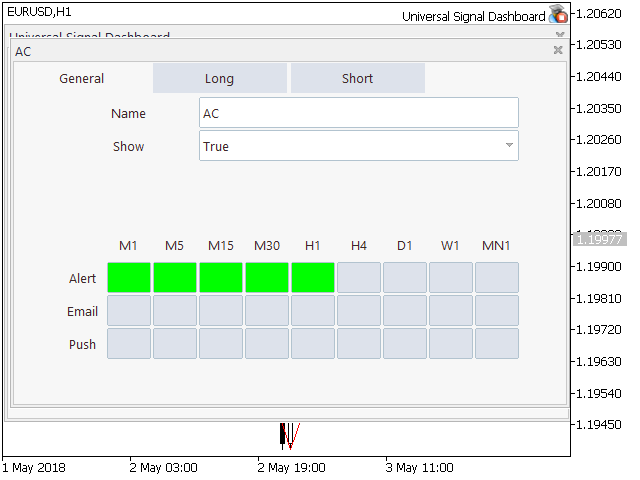Enable Alert for the H4 timeframe

point(359,278)
